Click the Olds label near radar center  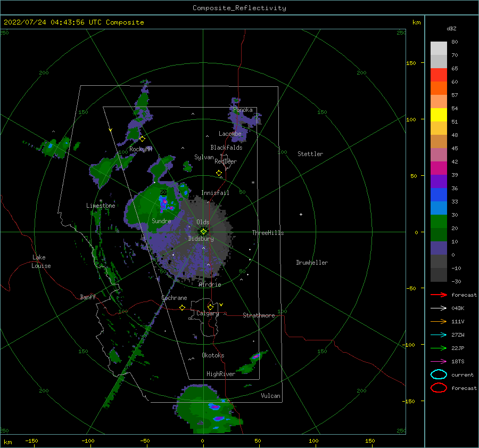coord(203,222)
